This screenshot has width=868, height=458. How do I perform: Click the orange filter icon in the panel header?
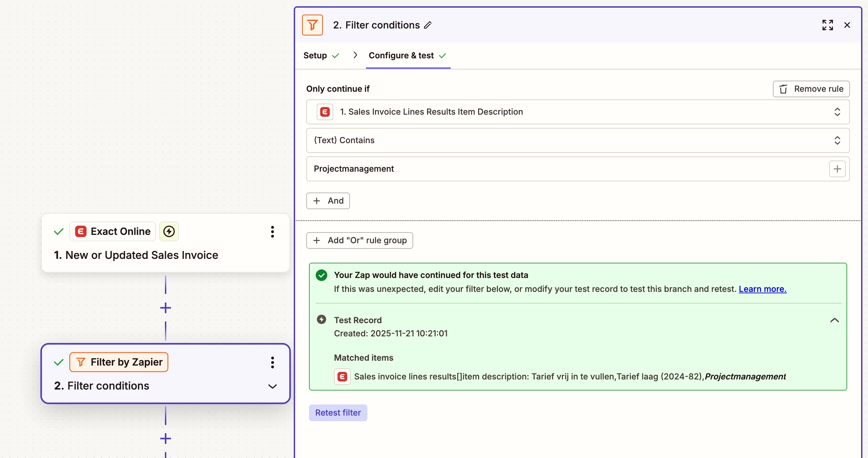point(312,25)
